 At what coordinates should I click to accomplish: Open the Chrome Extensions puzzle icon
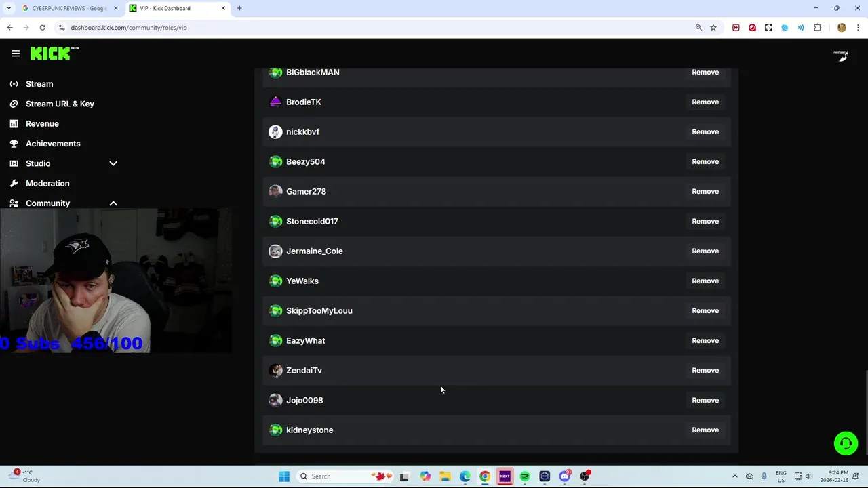pyautogui.click(x=817, y=28)
